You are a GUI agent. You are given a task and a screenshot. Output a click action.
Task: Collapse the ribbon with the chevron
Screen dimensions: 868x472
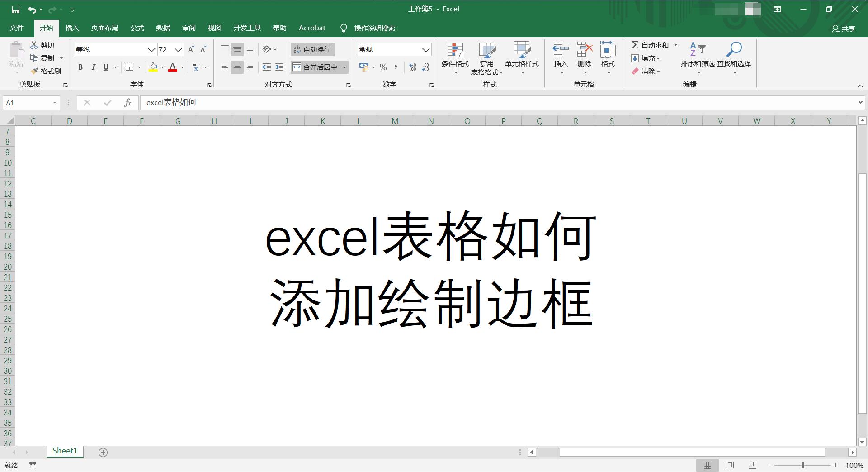point(860,86)
